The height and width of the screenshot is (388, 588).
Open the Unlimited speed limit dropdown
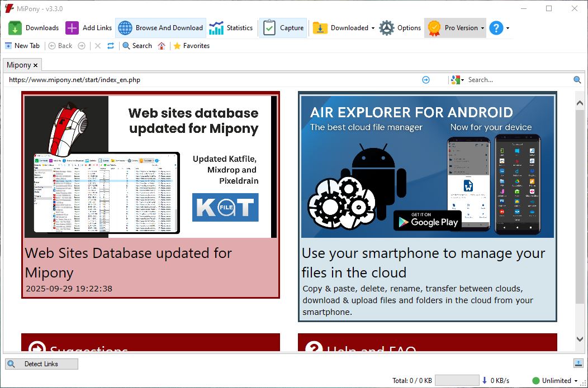click(x=576, y=381)
